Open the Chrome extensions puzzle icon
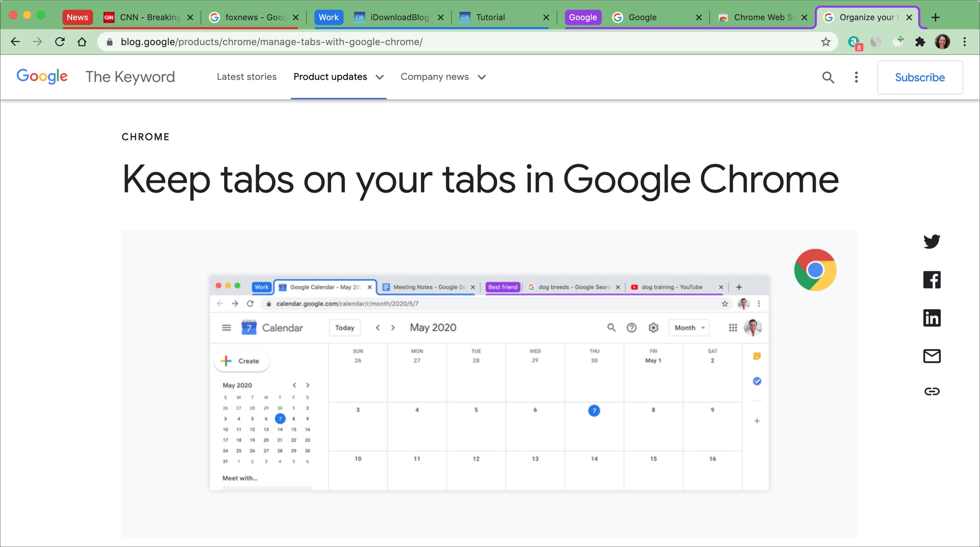The height and width of the screenshot is (547, 980). (920, 41)
